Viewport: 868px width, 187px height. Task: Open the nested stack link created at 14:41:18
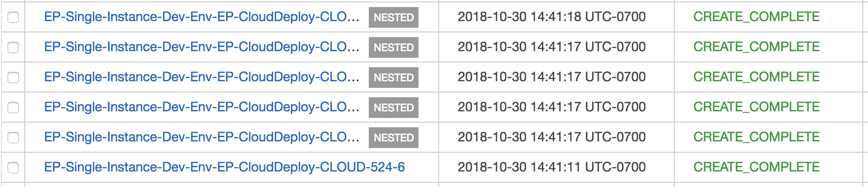pyautogui.click(x=202, y=17)
